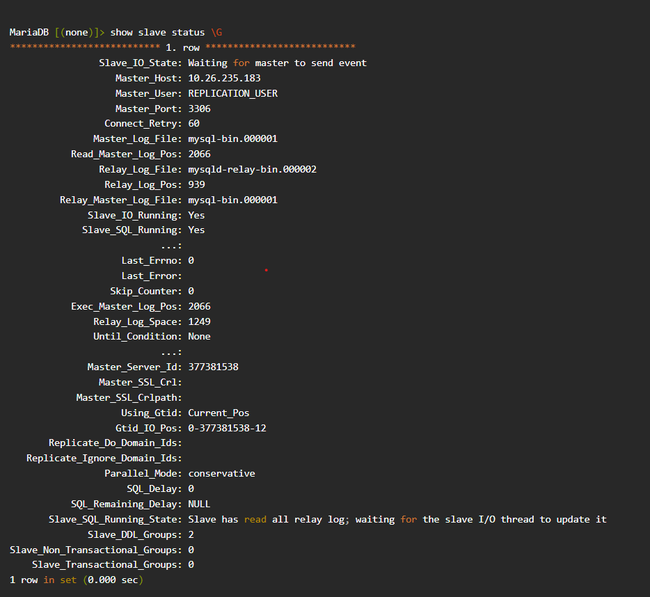Click the Until_Condition None value
Image resolution: width=650 pixels, height=597 pixels.
click(x=199, y=336)
